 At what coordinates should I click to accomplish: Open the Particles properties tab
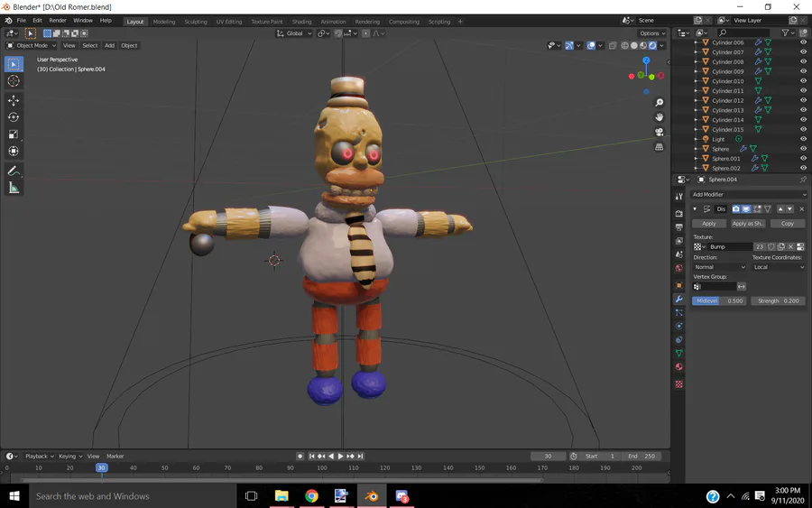(x=678, y=313)
